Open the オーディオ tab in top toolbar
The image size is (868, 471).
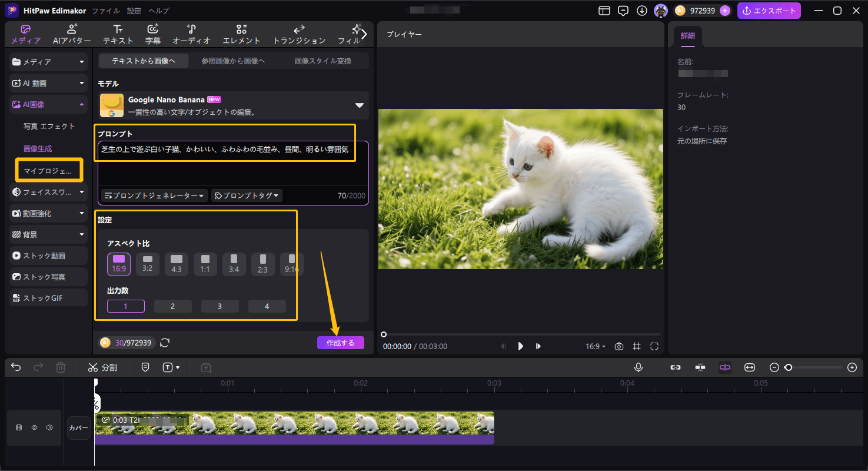191,35
